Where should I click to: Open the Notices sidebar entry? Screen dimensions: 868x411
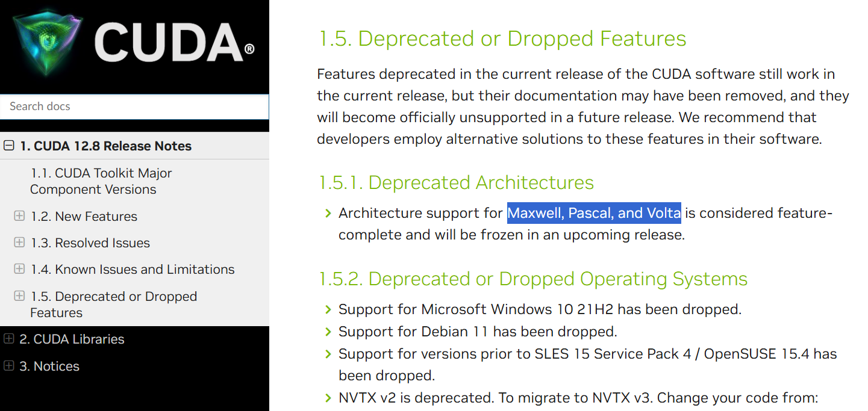pos(49,366)
